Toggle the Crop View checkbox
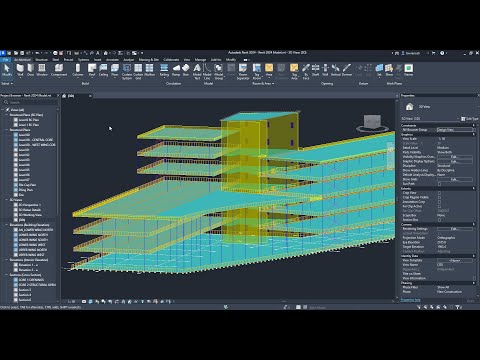 439,193
